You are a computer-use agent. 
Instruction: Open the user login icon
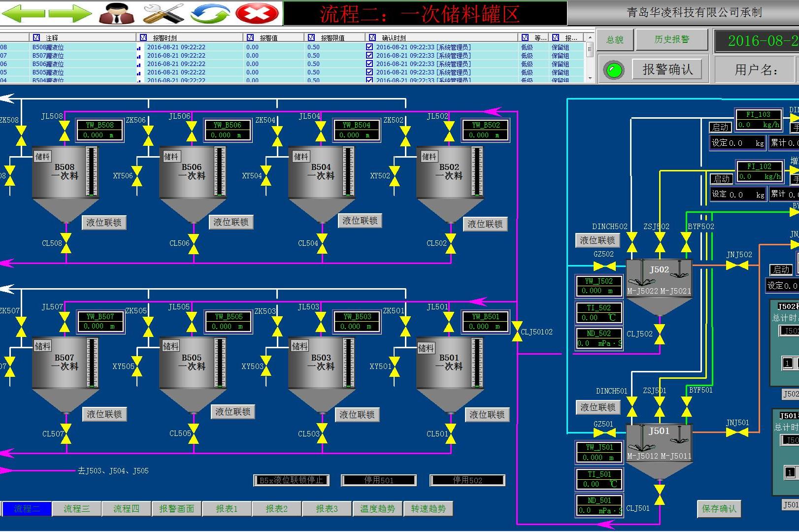click(x=117, y=13)
